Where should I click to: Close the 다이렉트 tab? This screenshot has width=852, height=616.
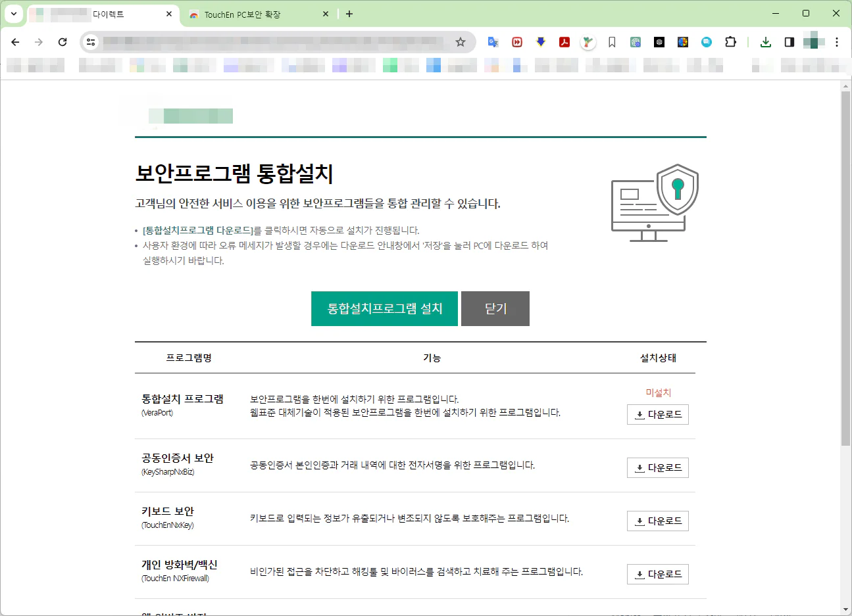(169, 14)
